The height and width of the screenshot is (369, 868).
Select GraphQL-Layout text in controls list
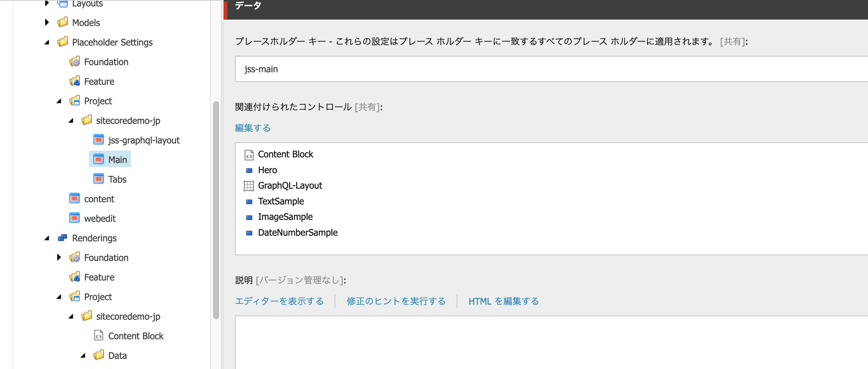(290, 186)
